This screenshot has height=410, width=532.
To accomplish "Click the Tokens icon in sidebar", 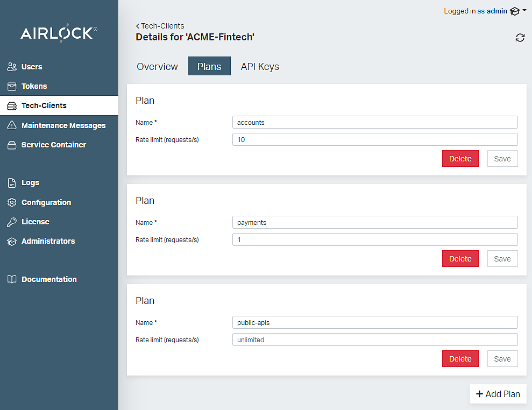I will click(x=12, y=86).
